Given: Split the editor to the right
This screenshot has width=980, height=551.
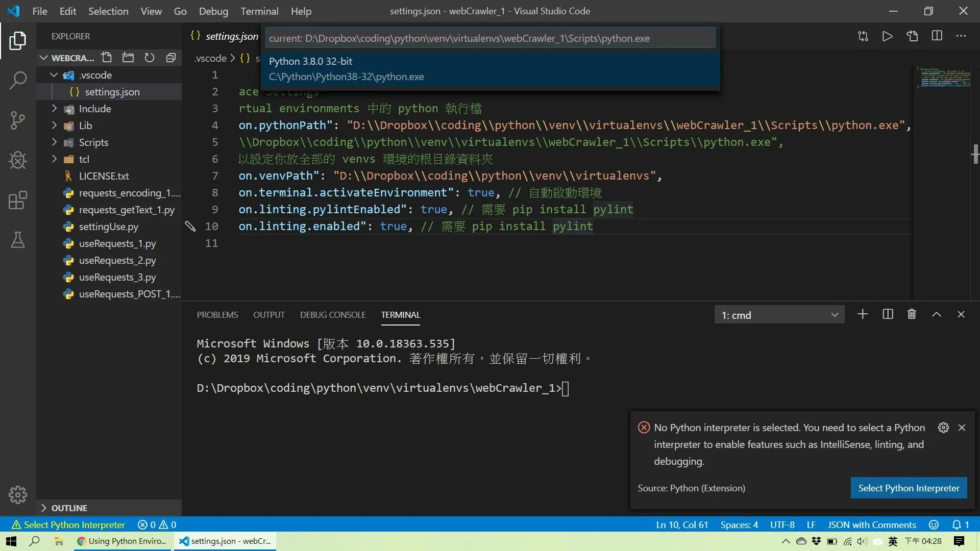Looking at the screenshot, I should [937, 36].
